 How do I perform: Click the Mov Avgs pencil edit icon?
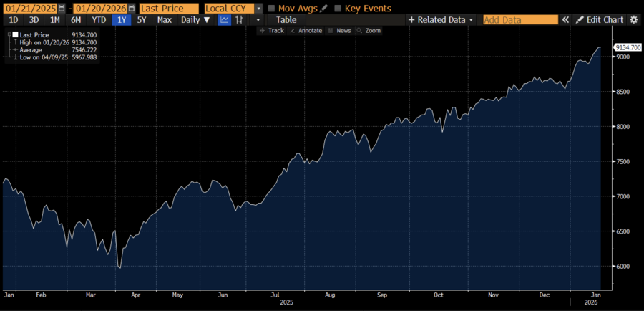(324, 9)
